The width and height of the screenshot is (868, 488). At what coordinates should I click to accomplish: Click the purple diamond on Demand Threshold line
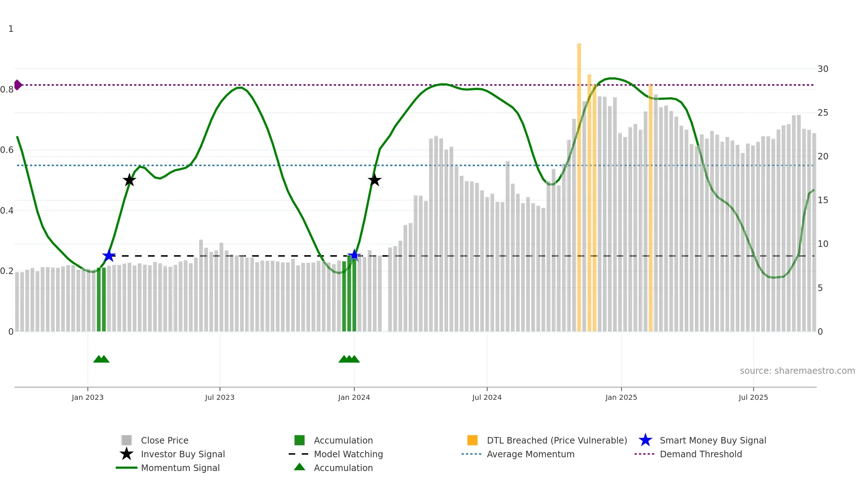[x=18, y=85]
